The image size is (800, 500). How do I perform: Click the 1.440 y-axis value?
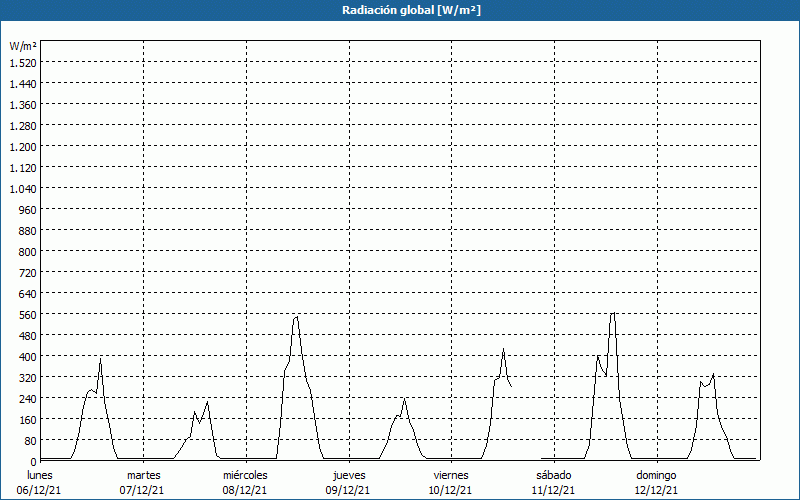click(23, 84)
